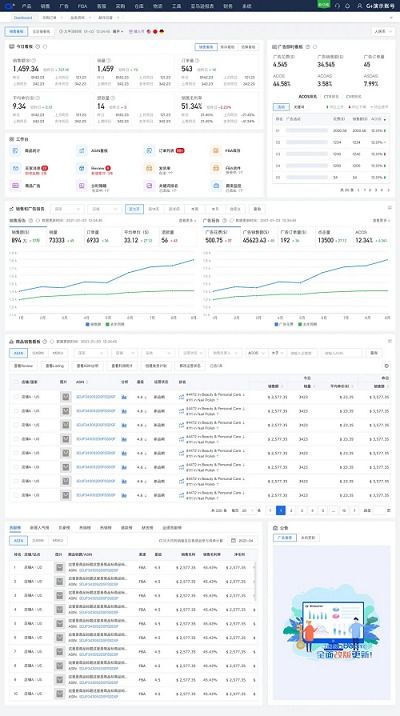This screenshot has height=716, width=400.
Task: Click next-page arrow under ad ranking table
Action: (x=388, y=189)
